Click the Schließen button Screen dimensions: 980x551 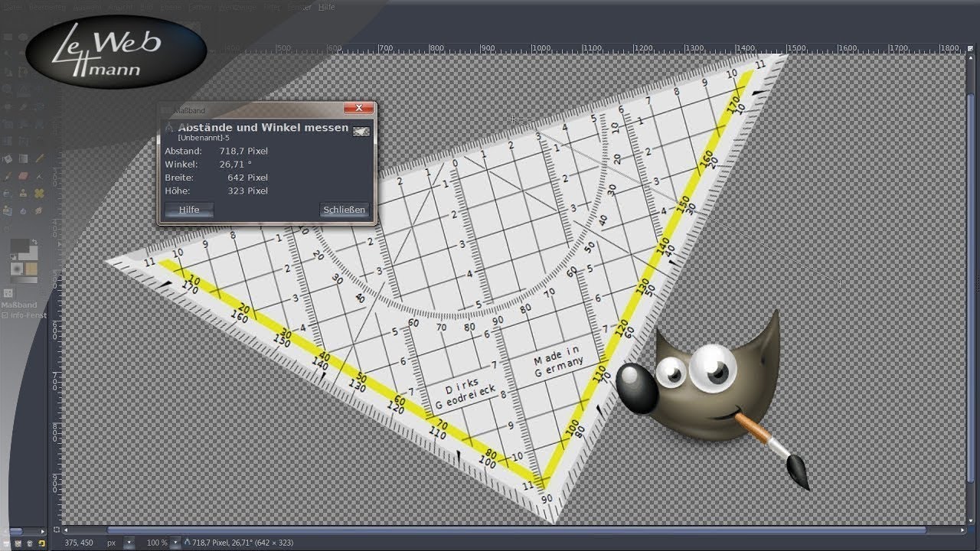point(345,210)
